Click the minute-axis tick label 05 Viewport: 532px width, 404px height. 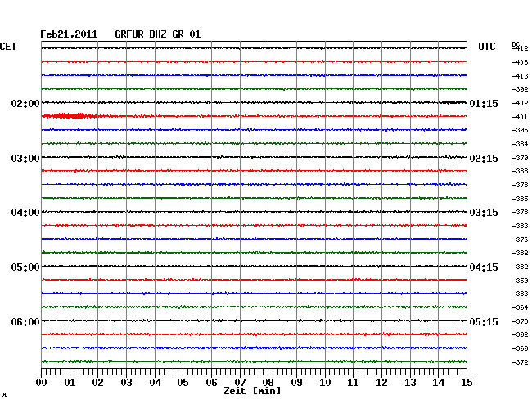(x=183, y=382)
